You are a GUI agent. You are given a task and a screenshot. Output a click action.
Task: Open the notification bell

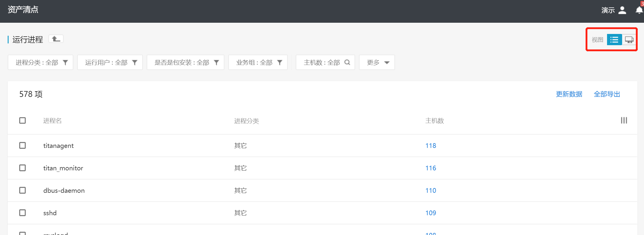[639, 10]
